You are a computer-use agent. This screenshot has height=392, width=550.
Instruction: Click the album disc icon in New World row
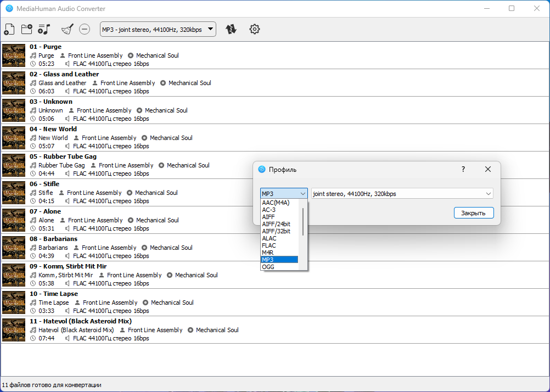pos(144,138)
